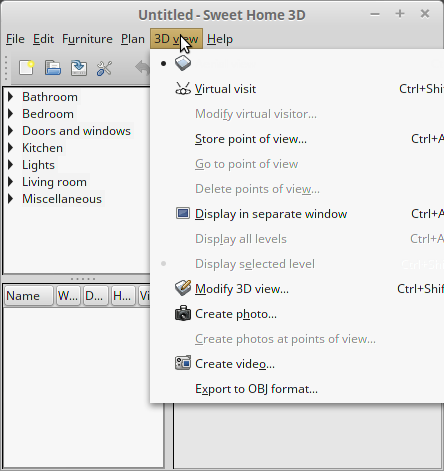Click the Save home toolbar icon
Viewport: 444px width, 471px height.
[x=79, y=68]
